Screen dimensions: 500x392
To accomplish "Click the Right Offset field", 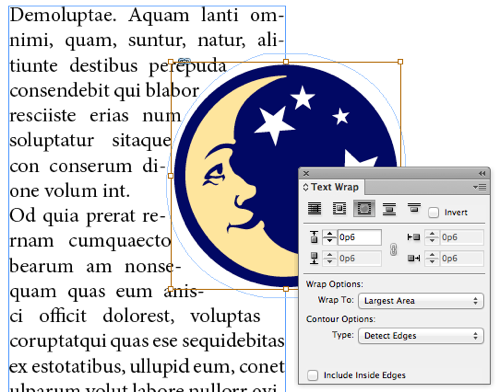I will pyautogui.click(x=462, y=258).
